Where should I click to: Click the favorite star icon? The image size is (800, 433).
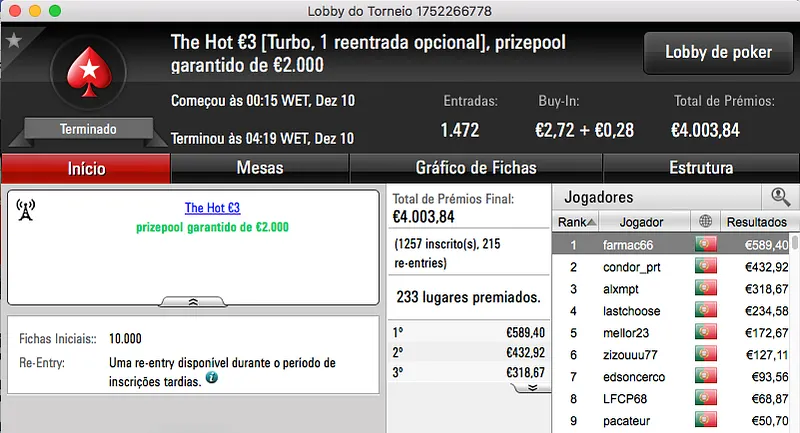pos(14,40)
